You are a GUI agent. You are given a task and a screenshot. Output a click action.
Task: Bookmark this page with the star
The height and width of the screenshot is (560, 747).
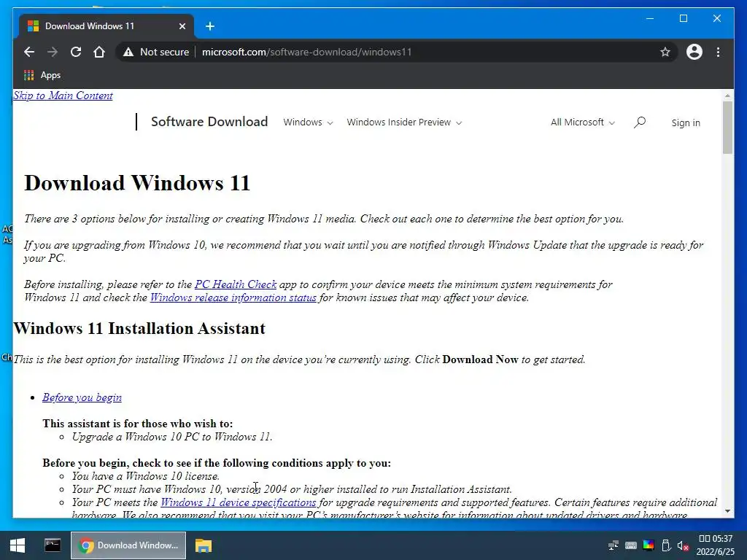665,52
